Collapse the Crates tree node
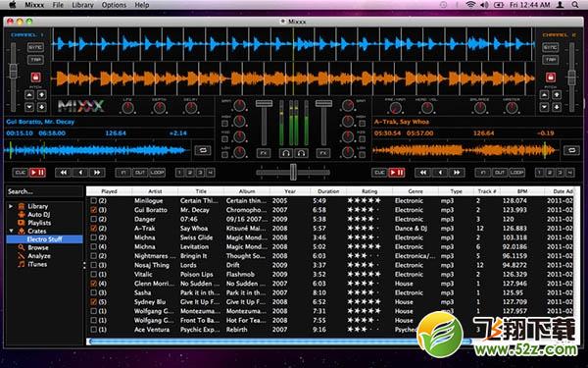Viewport: 588px width, 368px height. click(x=11, y=231)
